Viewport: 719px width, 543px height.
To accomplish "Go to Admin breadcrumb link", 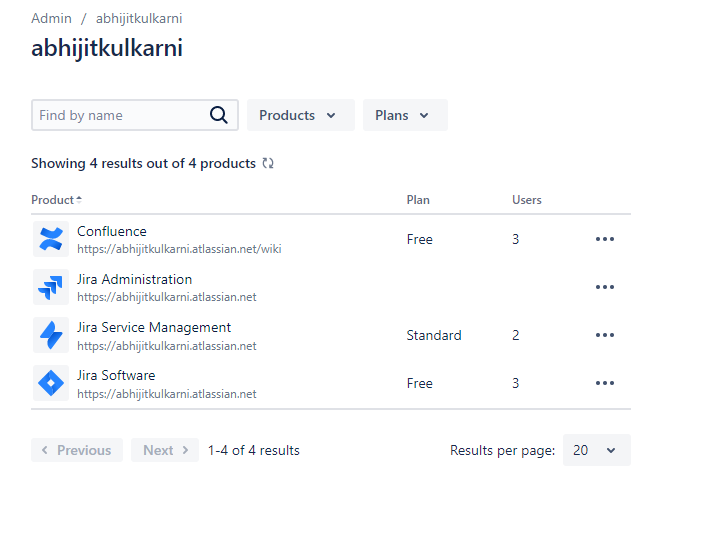I will (x=51, y=18).
